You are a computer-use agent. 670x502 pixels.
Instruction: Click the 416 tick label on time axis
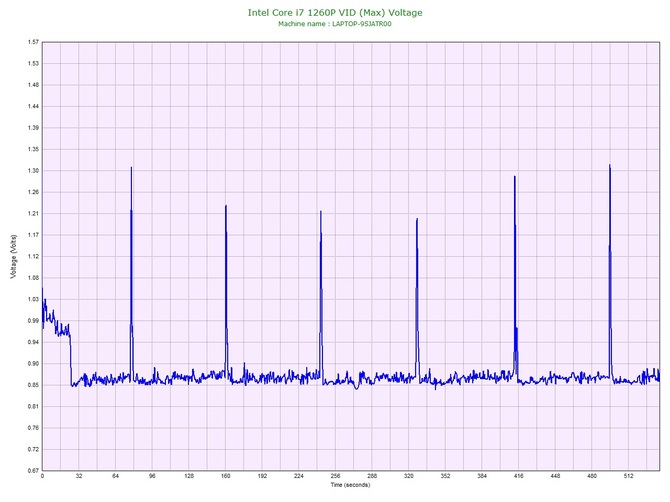pyautogui.click(x=519, y=476)
